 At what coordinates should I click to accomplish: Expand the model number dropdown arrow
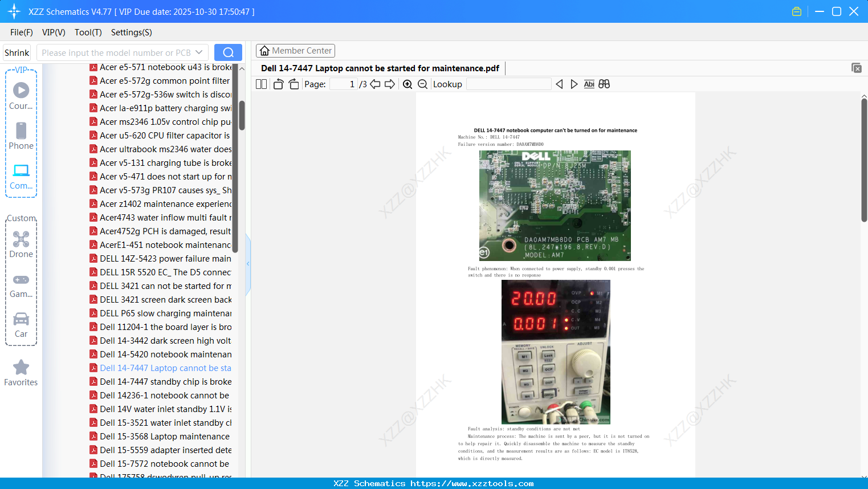click(x=199, y=52)
